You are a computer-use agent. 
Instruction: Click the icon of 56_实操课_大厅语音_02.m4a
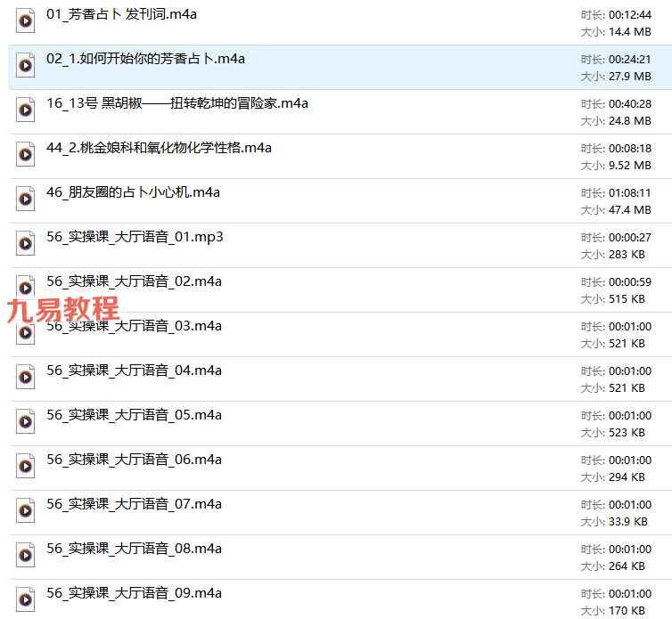pos(25,287)
